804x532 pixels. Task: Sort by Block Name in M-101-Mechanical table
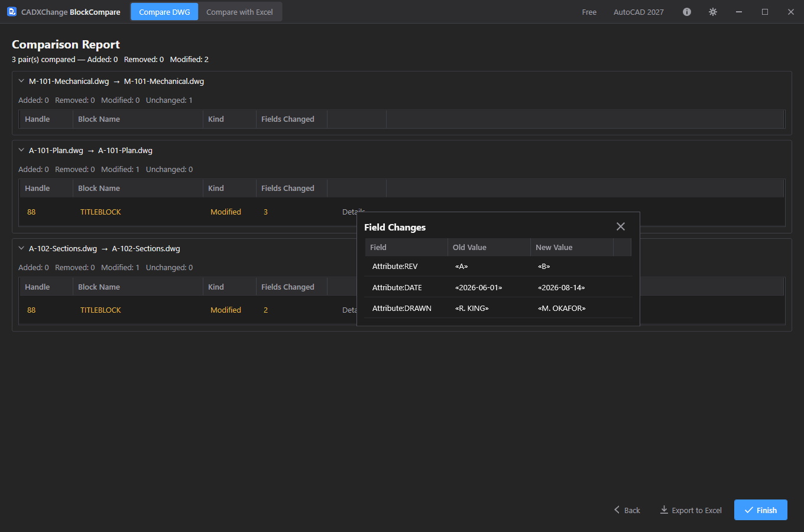[x=138, y=119]
